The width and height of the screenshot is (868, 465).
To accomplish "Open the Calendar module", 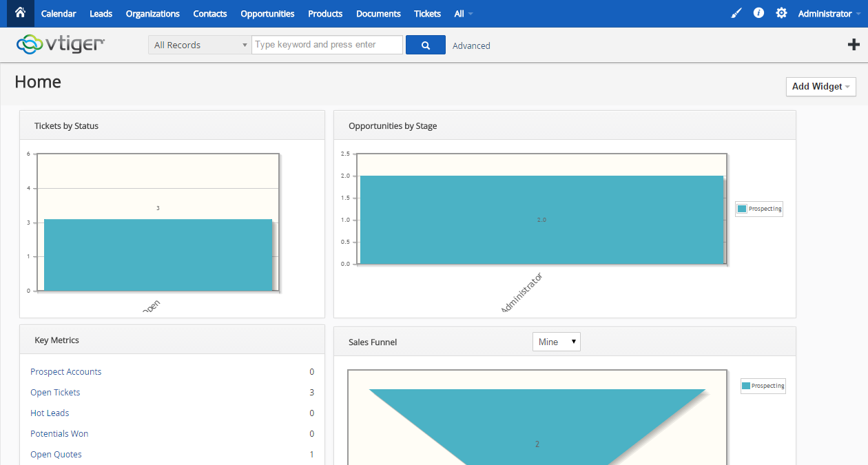I will (59, 14).
